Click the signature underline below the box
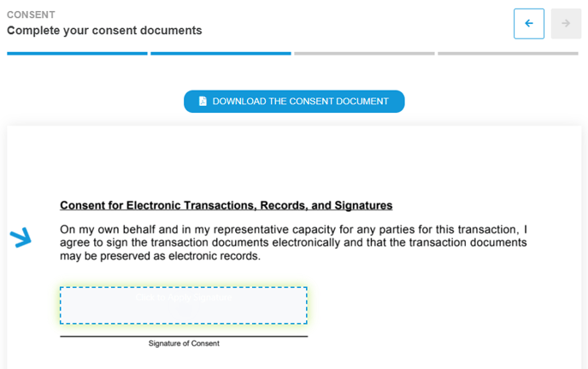 pos(184,337)
